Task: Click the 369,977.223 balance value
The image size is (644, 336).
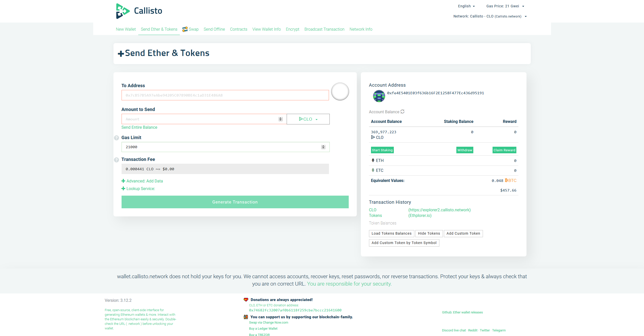Action: 383,132
